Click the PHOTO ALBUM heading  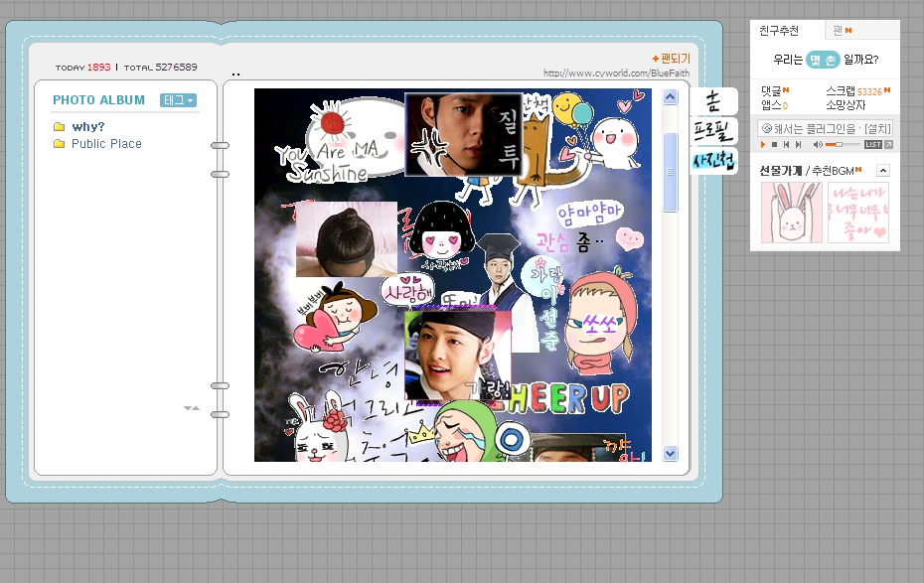click(99, 100)
